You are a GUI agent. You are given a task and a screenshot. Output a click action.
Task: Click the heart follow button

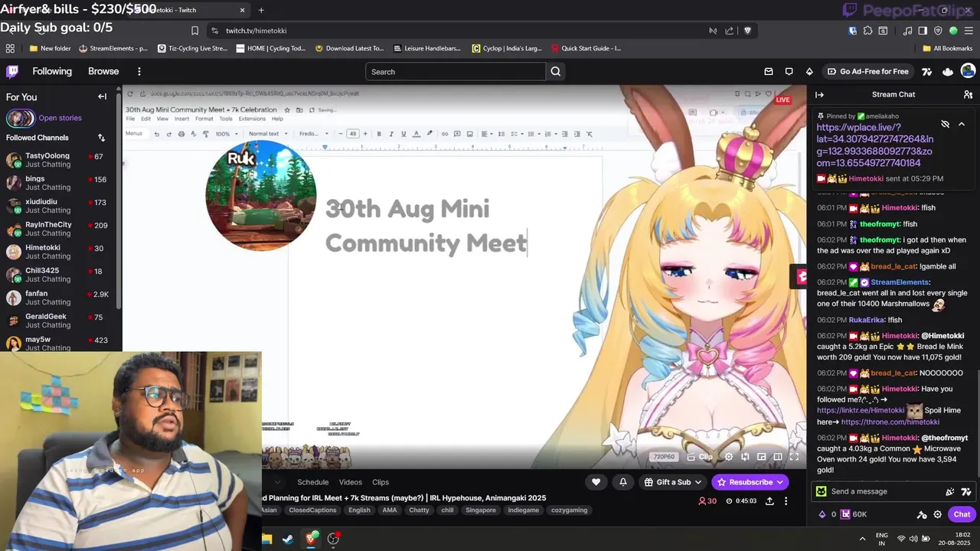point(596,482)
